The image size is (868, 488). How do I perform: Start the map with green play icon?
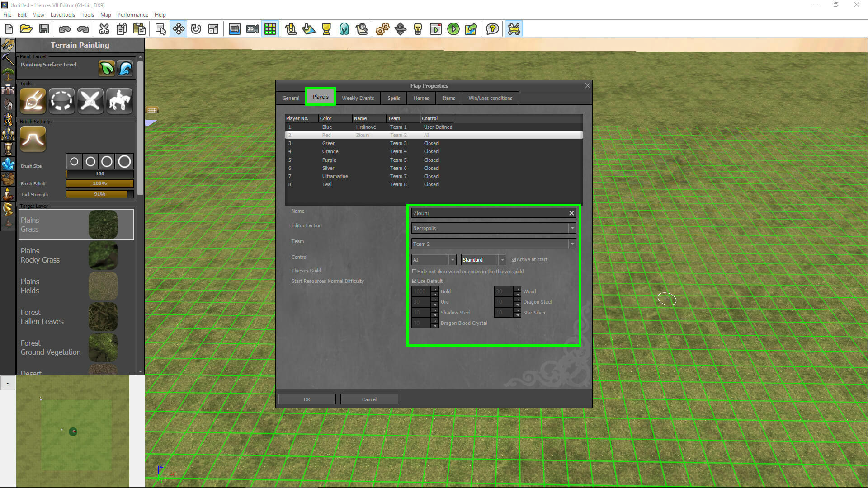(x=453, y=29)
